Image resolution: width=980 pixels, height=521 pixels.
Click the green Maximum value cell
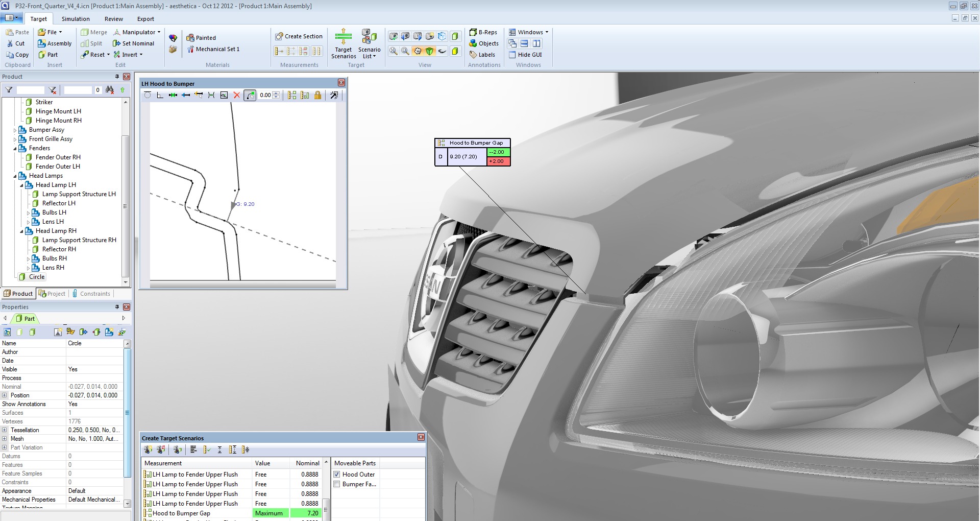point(271,513)
